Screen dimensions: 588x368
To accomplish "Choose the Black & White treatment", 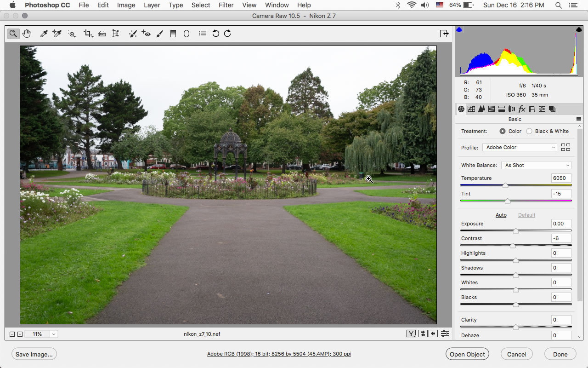I will pyautogui.click(x=529, y=131).
